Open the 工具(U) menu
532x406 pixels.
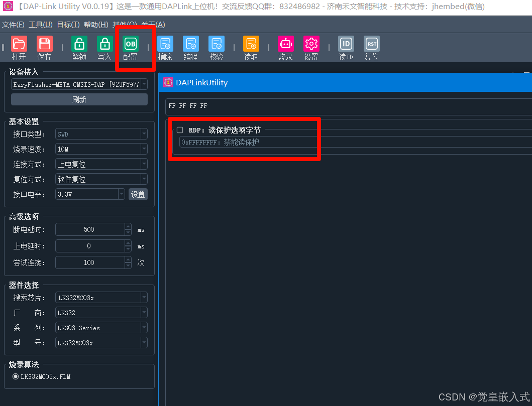[41, 25]
